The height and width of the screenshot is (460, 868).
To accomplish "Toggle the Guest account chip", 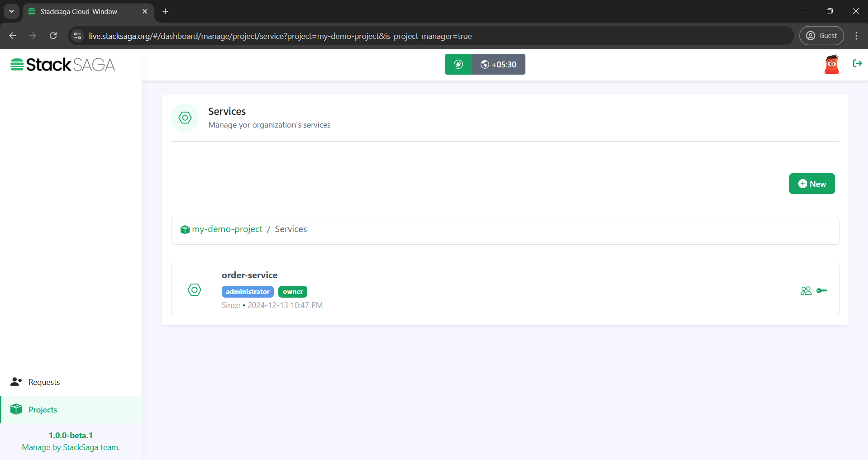I will (821, 35).
